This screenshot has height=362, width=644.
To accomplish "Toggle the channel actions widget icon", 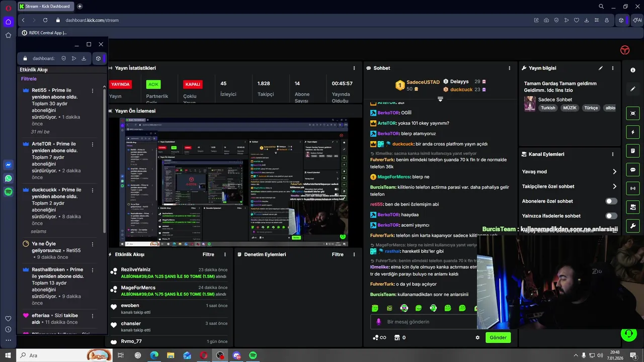I will [633, 207].
